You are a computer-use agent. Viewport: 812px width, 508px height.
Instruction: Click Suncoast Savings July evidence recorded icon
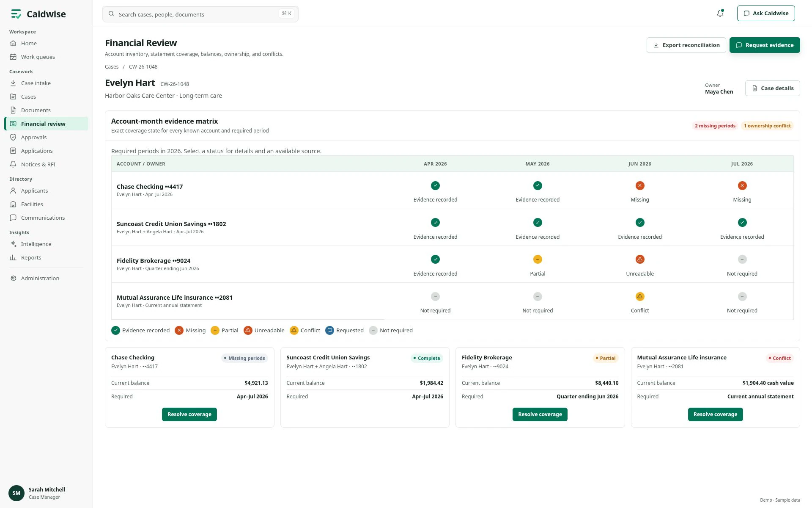pyautogui.click(x=742, y=222)
